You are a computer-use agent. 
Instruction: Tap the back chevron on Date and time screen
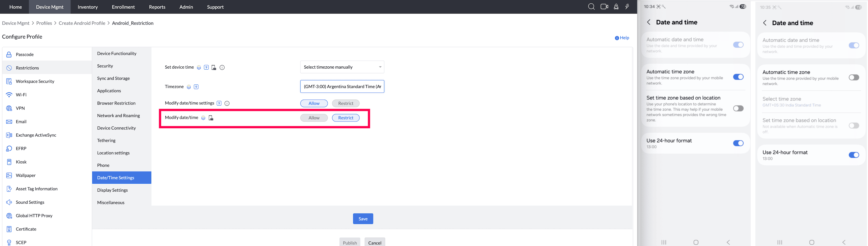(x=649, y=22)
